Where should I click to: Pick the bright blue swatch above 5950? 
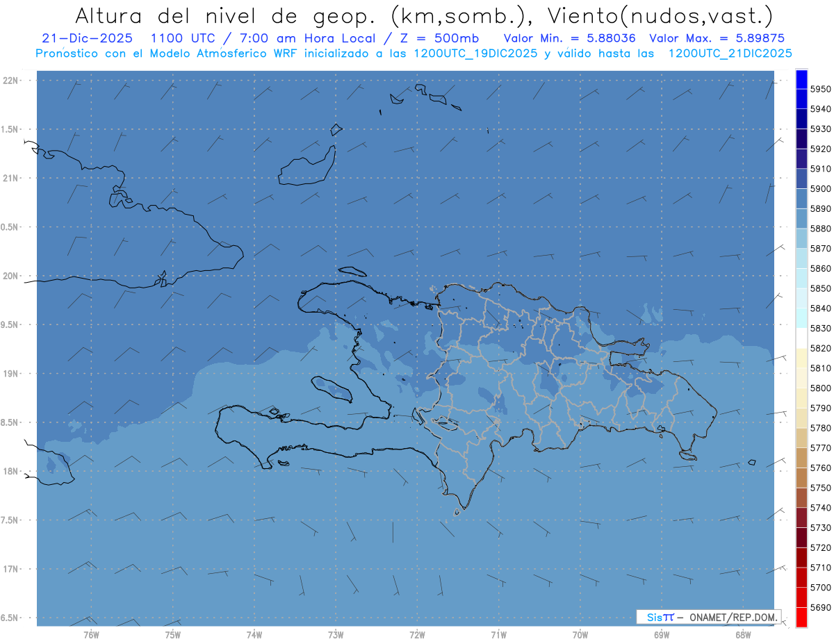[x=801, y=79]
